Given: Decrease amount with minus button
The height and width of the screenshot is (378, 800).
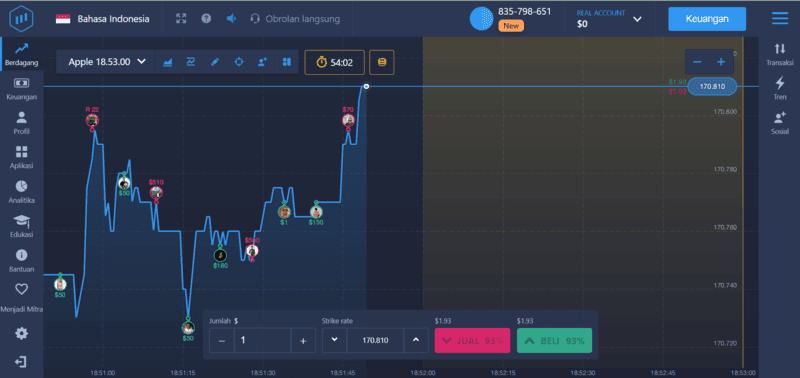Looking at the screenshot, I should (221, 340).
